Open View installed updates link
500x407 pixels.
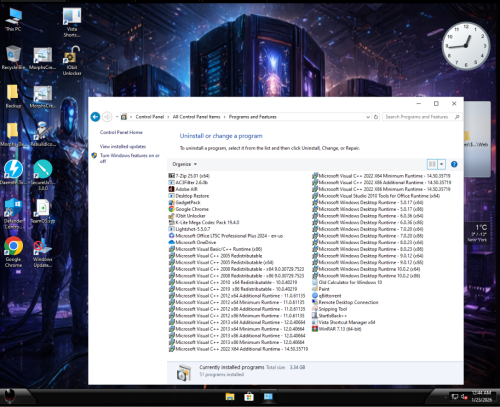click(x=123, y=146)
